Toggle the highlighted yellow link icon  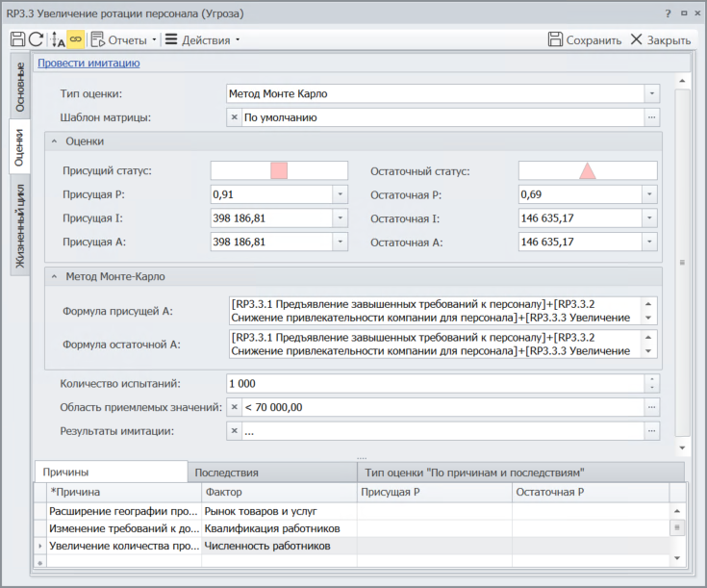[x=76, y=39]
